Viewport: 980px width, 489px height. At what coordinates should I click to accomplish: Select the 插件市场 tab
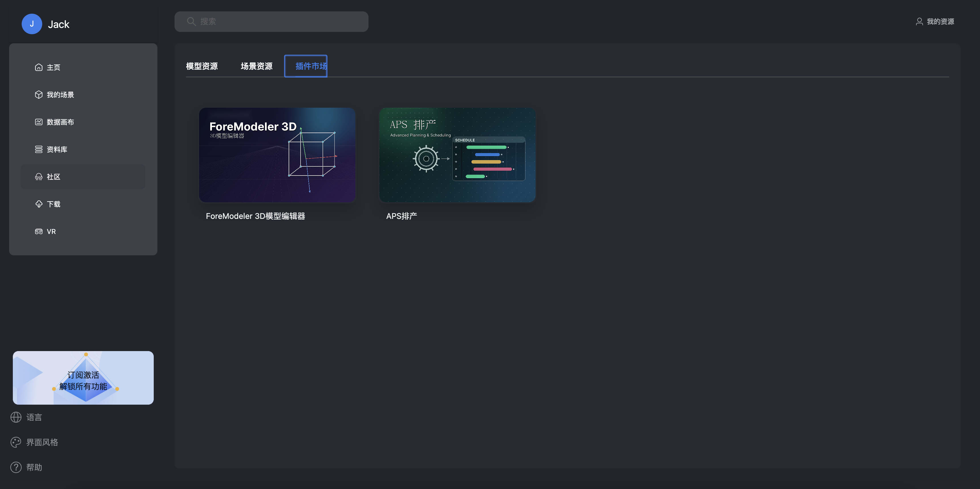pos(306,66)
